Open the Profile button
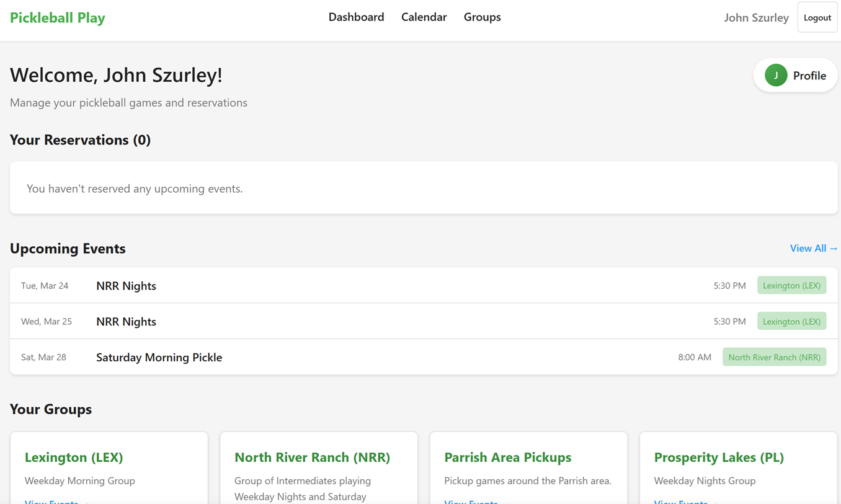The image size is (841, 504). [x=795, y=76]
